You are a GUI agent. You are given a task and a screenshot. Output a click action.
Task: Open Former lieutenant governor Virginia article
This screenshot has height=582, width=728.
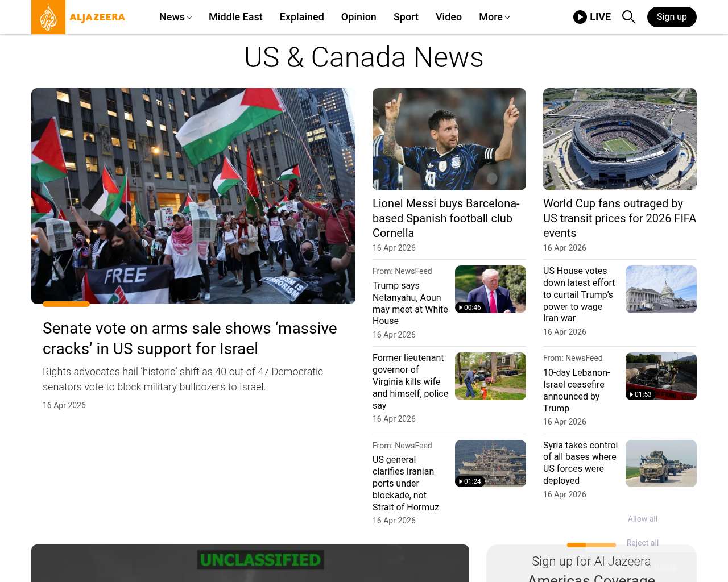410,381
